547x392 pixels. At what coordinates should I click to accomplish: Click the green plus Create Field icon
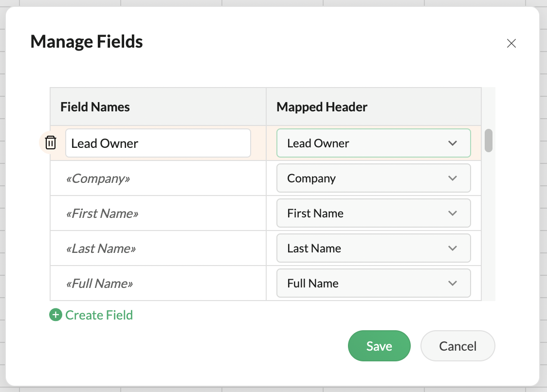[x=56, y=315]
